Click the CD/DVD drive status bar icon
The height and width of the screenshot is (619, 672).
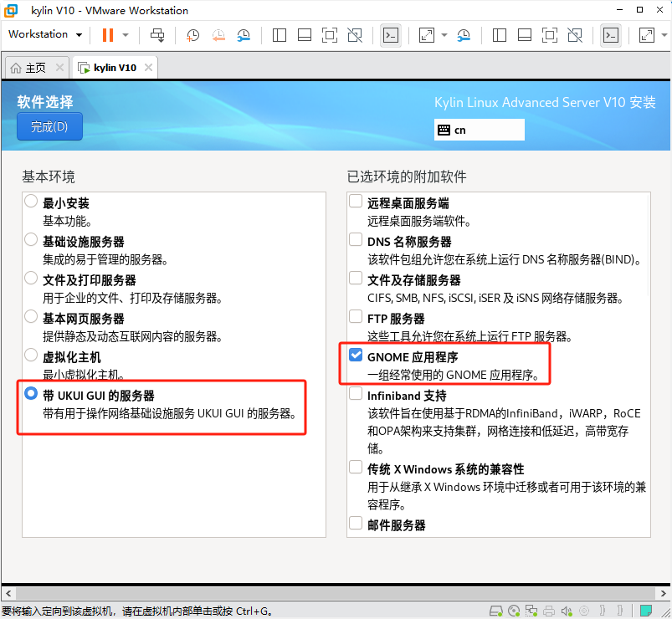[x=514, y=611]
